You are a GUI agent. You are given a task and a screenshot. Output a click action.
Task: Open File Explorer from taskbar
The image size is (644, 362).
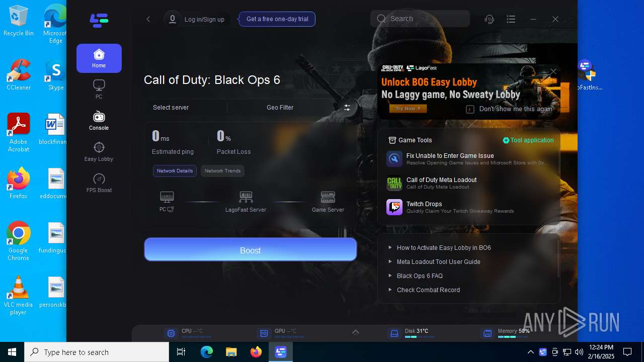click(231, 352)
